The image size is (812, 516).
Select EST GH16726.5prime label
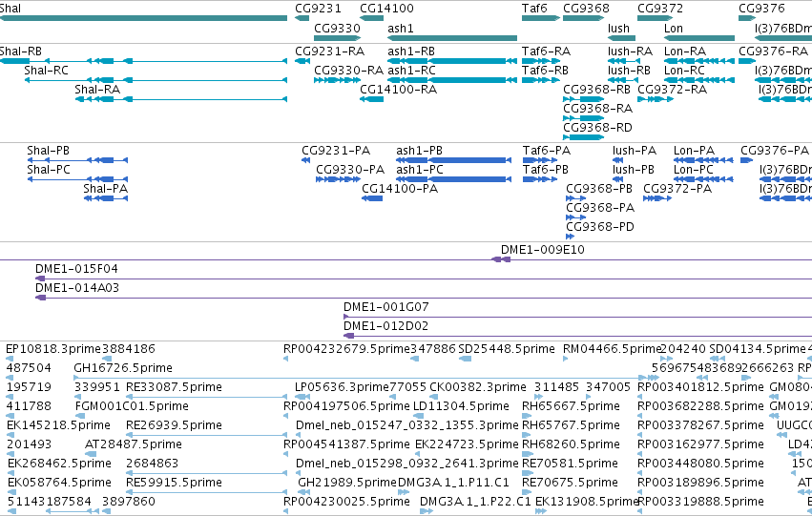[x=123, y=368]
